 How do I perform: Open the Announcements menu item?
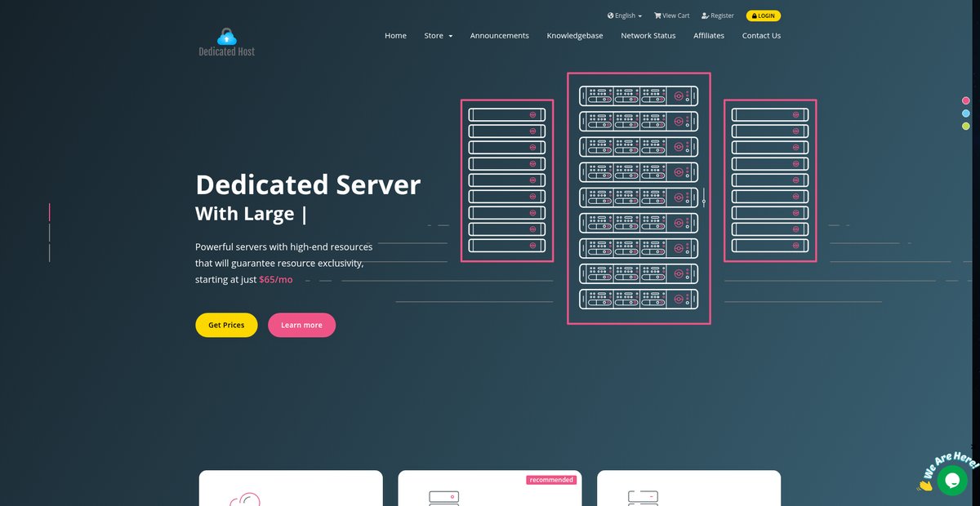[500, 36]
